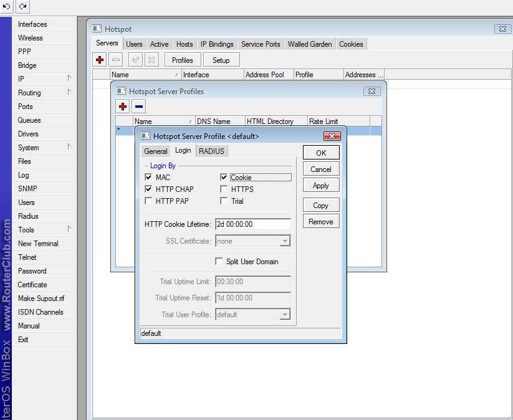Toggle the MAC login checkbox
513x420 pixels.
click(x=148, y=178)
